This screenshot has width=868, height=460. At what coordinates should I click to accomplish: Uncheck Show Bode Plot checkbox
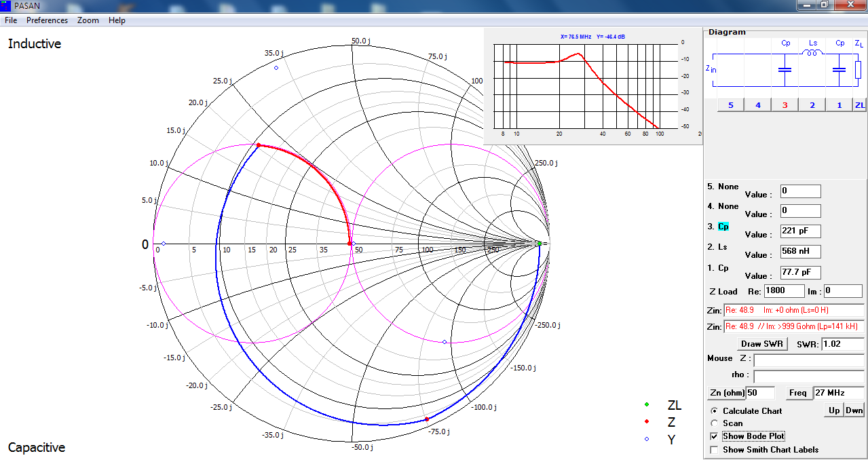714,436
